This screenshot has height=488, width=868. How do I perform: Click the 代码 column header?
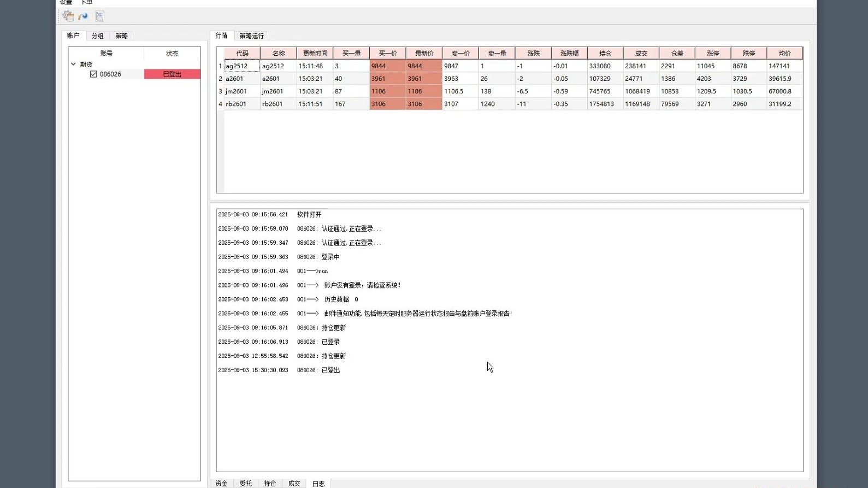click(242, 54)
